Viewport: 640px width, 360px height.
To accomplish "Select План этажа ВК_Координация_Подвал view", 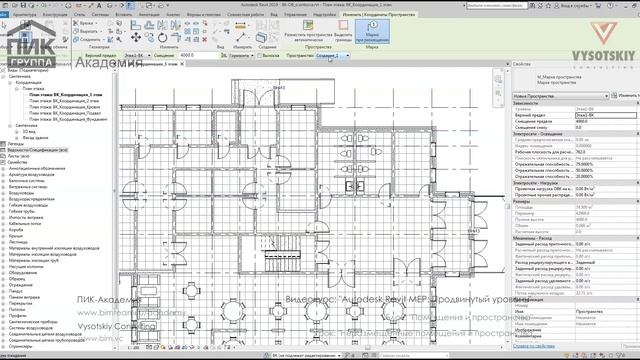I will [65, 113].
